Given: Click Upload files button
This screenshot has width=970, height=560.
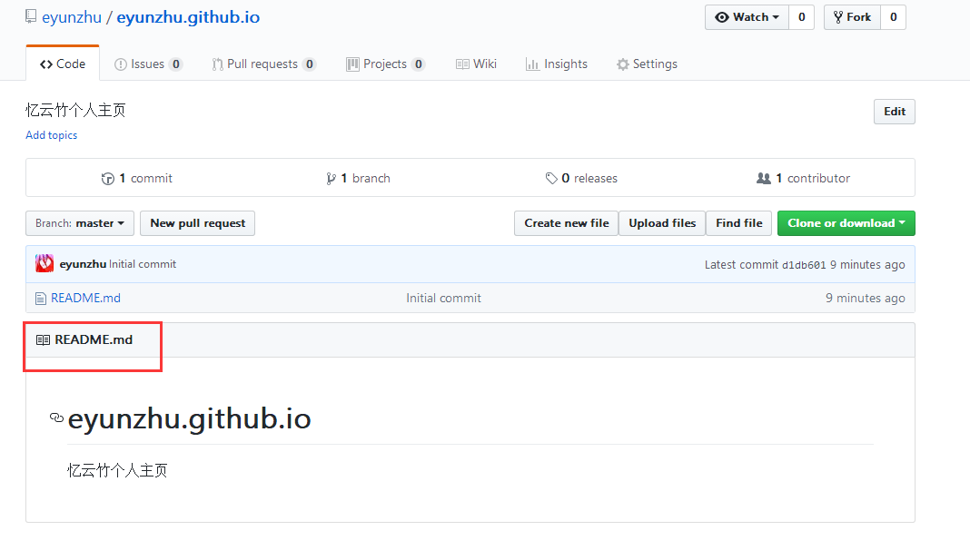Looking at the screenshot, I should [x=662, y=223].
